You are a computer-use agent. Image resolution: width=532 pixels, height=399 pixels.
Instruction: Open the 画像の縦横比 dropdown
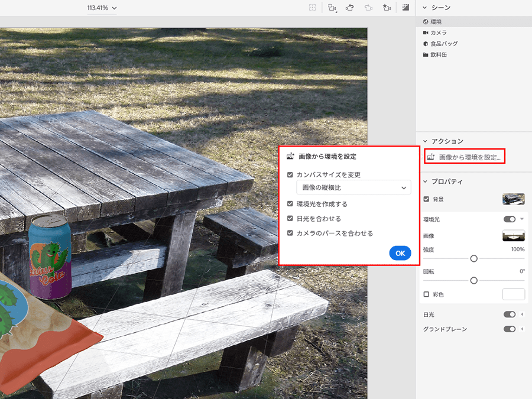[354, 187]
